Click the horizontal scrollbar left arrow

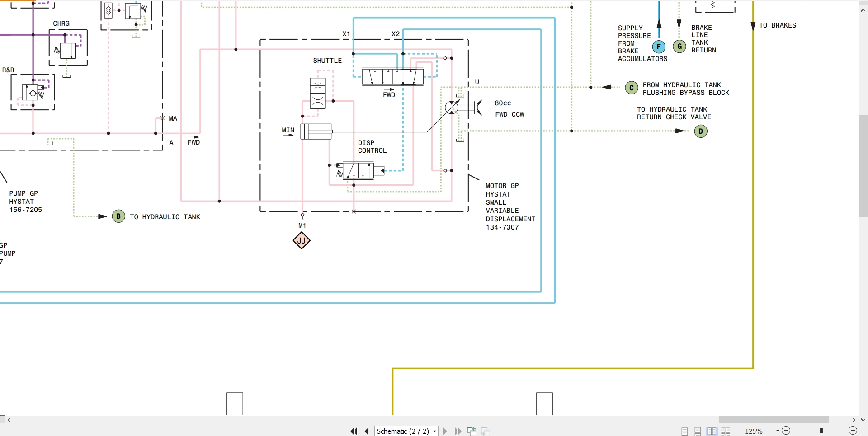pos(9,420)
